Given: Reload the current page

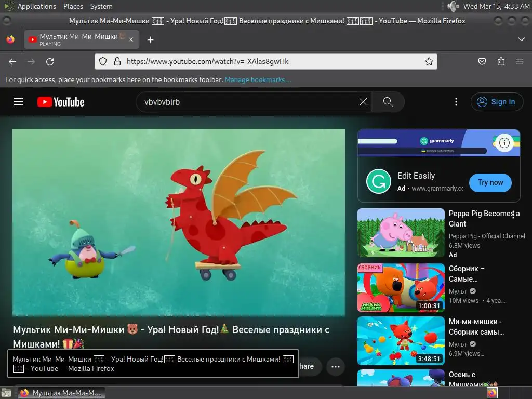Looking at the screenshot, I should pyautogui.click(x=50, y=61).
